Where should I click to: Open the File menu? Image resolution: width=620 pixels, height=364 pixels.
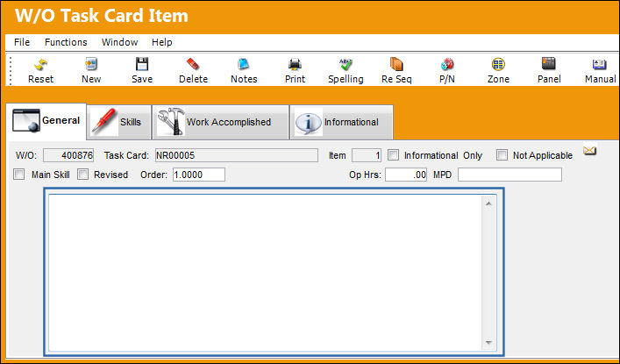[22, 42]
